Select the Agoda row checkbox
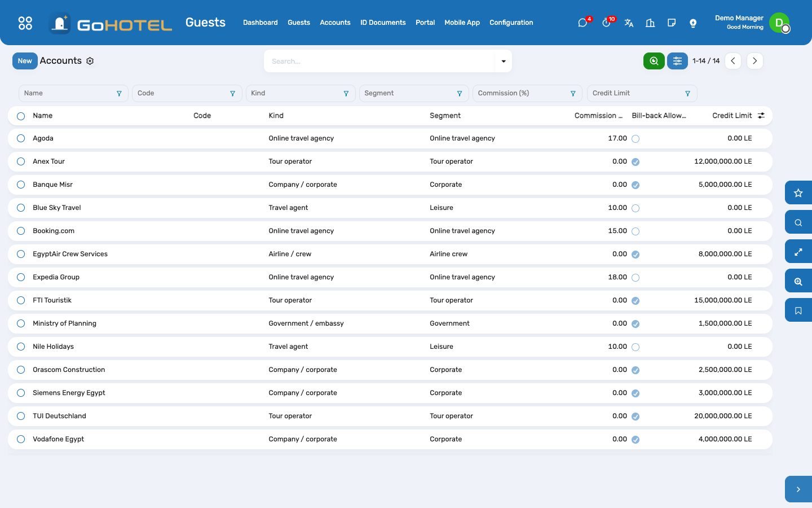812x508 pixels. (21, 138)
